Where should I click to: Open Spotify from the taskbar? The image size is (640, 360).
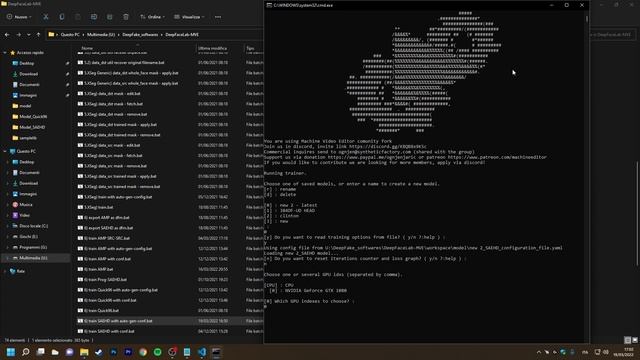click(158, 352)
